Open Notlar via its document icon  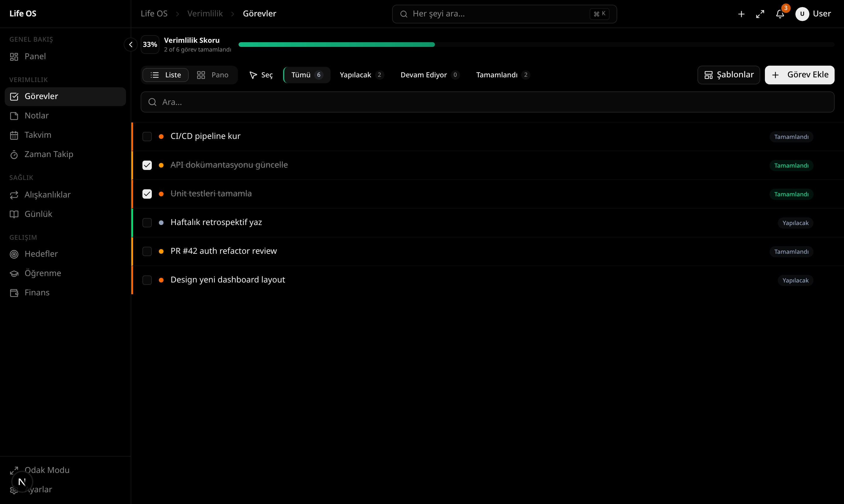pyautogui.click(x=14, y=116)
